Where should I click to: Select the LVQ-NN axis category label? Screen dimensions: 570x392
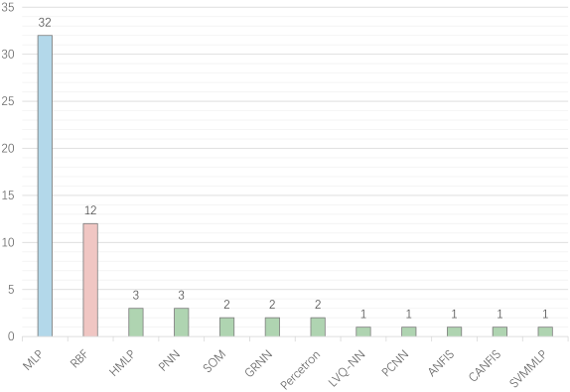coord(347,368)
